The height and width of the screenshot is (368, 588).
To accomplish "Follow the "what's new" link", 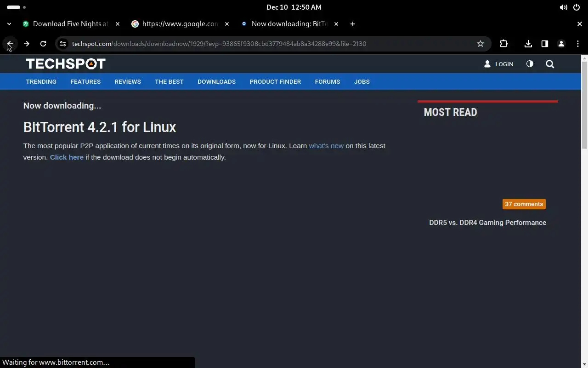I will click(326, 146).
